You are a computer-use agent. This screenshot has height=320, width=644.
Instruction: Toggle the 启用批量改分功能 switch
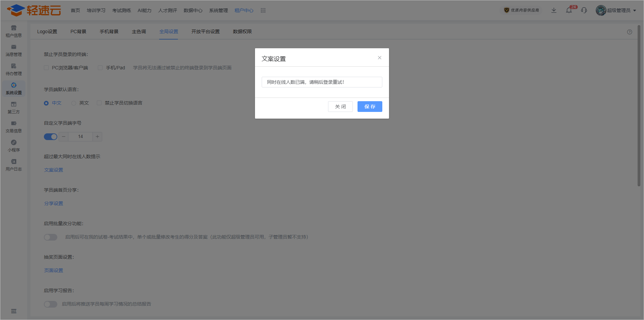tap(51, 237)
